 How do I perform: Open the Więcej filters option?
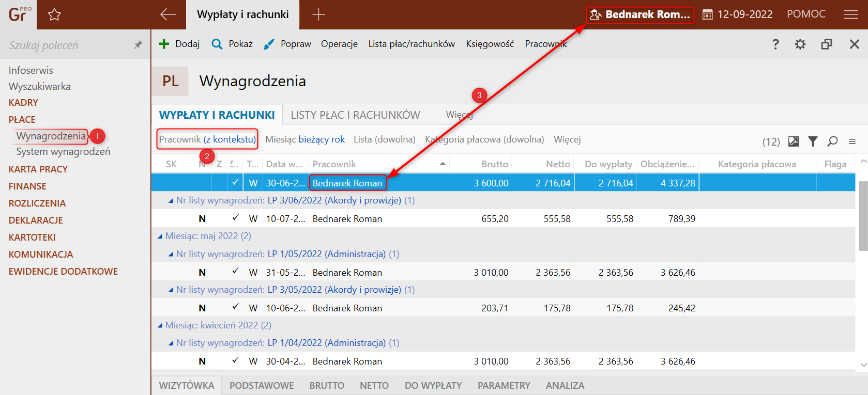567,139
